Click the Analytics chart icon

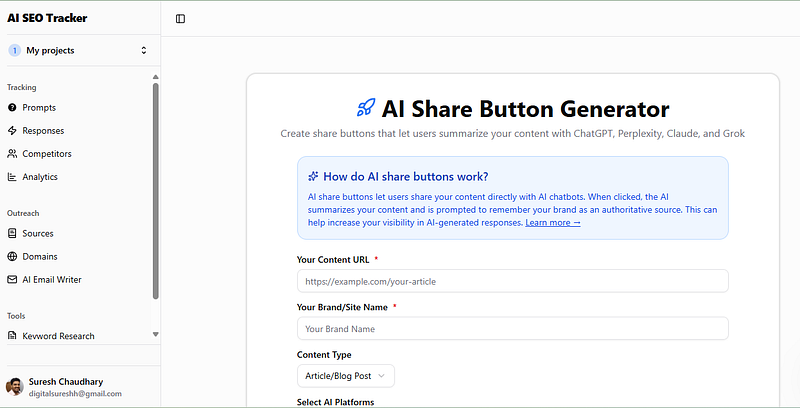tap(12, 177)
